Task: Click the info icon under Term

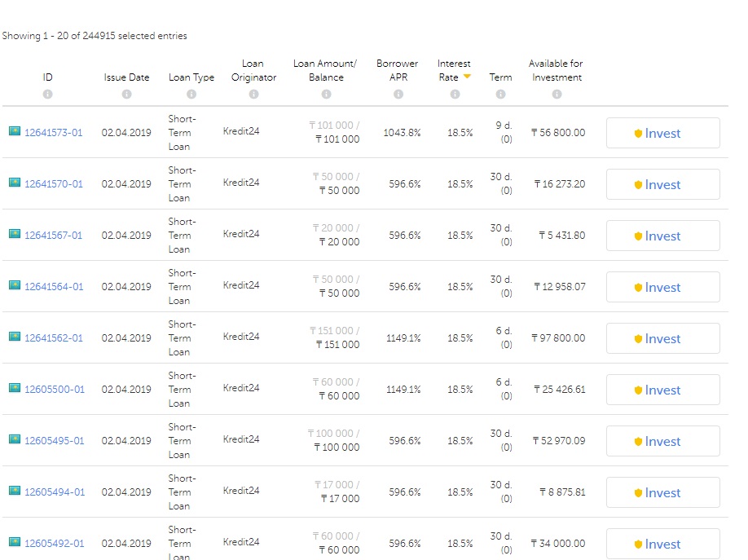Action: tap(500, 95)
